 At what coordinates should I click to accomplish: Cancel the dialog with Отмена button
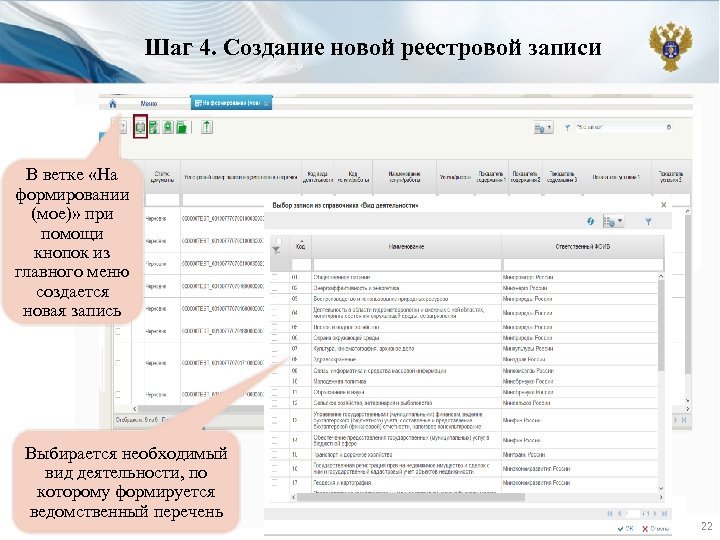(x=655, y=529)
